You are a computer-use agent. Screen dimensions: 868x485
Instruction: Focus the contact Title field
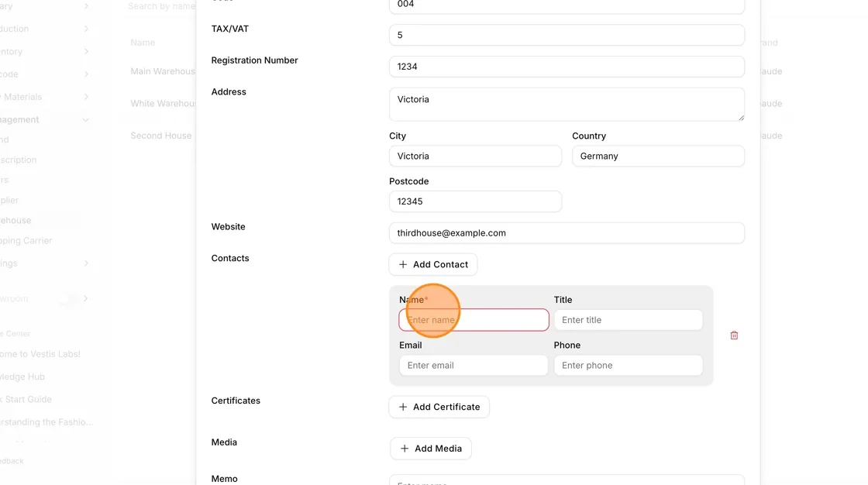click(629, 320)
